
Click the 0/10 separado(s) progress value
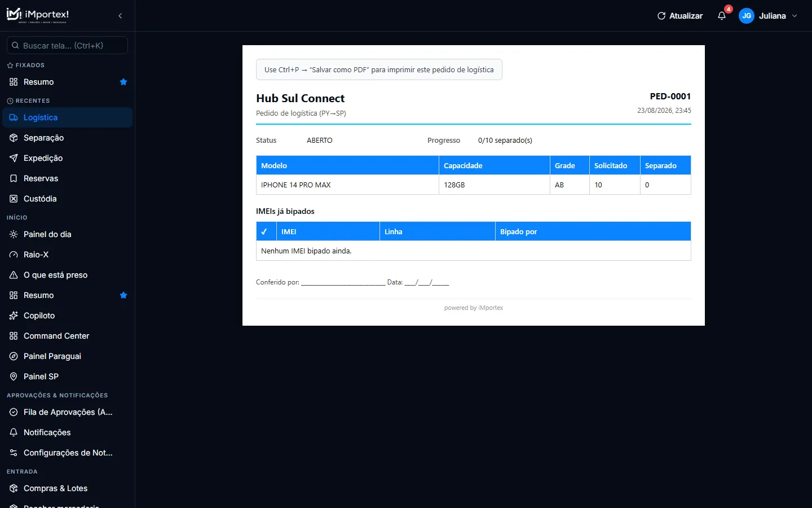pyautogui.click(x=505, y=140)
